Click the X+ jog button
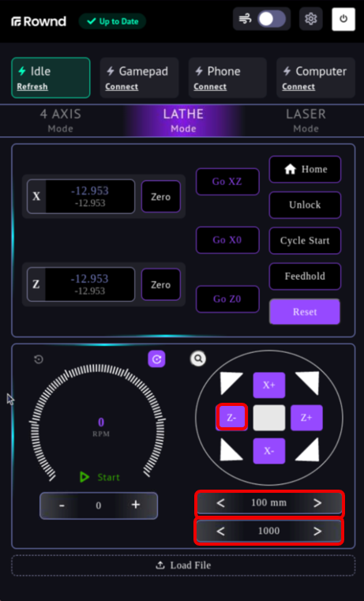The image size is (364, 601). pyautogui.click(x=269, y=385)
